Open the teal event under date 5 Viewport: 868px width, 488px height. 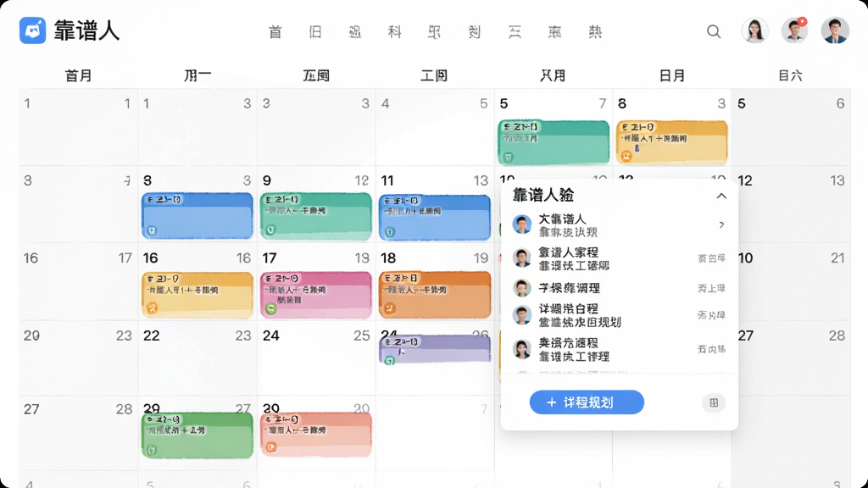[x=554, y=142]
